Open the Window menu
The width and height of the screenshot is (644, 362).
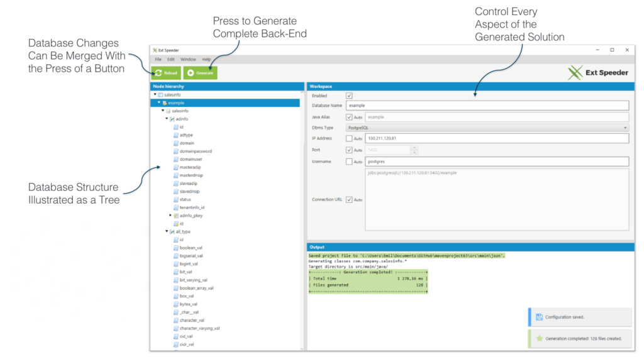(x=188, y=60)
